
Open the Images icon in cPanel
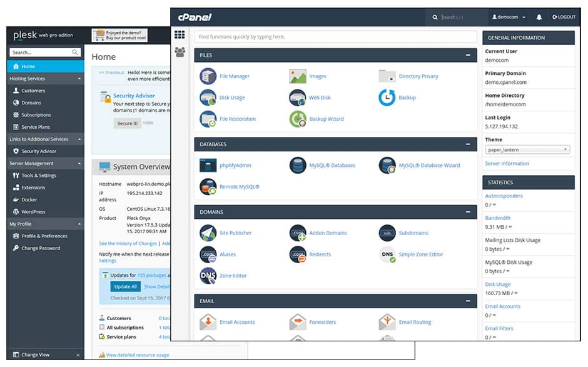(x=297, y=76)
